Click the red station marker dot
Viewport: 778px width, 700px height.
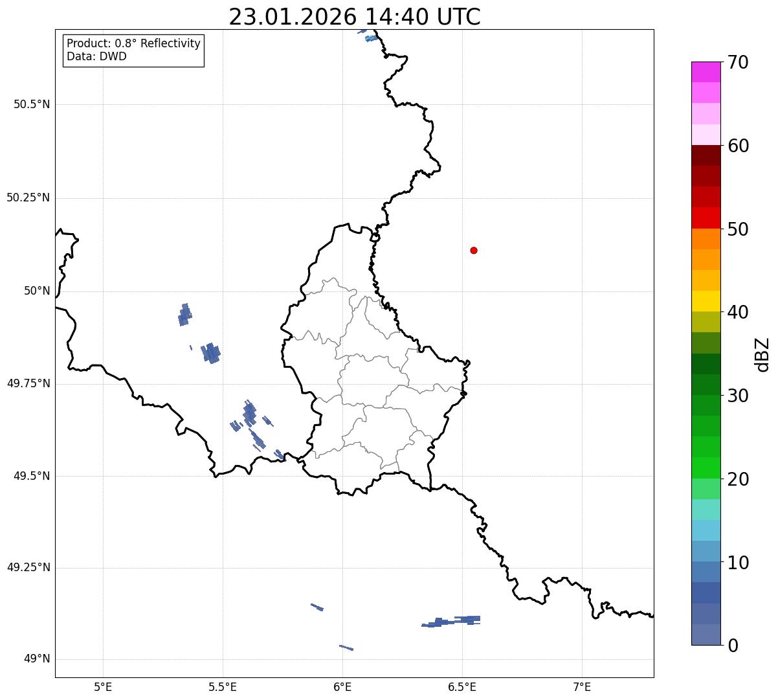(x=474, y=250)
